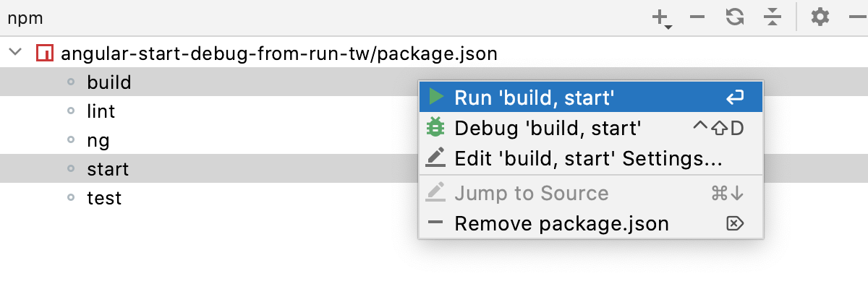
Task: Select the ng script item
Action: click(98, 140)
